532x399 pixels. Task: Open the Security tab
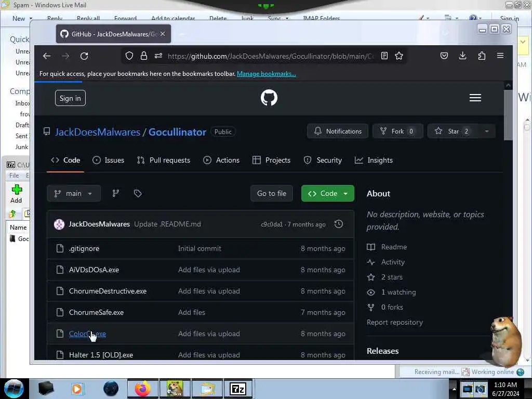coord(323,160)
